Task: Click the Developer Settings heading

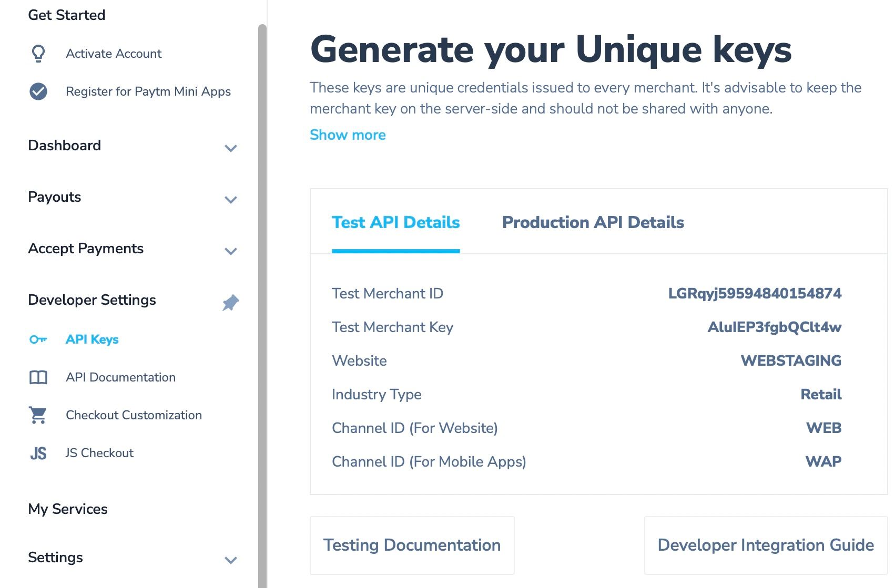Action: click(x=92, y=300)
